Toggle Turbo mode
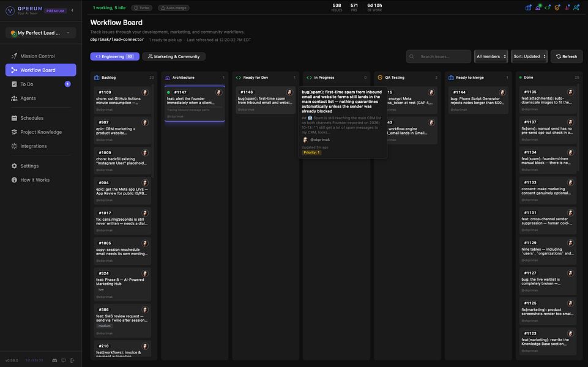588x367 pixels. point(142,8)
